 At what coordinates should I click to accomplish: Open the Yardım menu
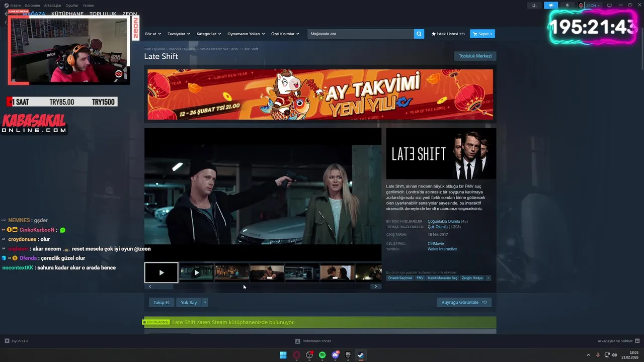click(x=88, y=6)
